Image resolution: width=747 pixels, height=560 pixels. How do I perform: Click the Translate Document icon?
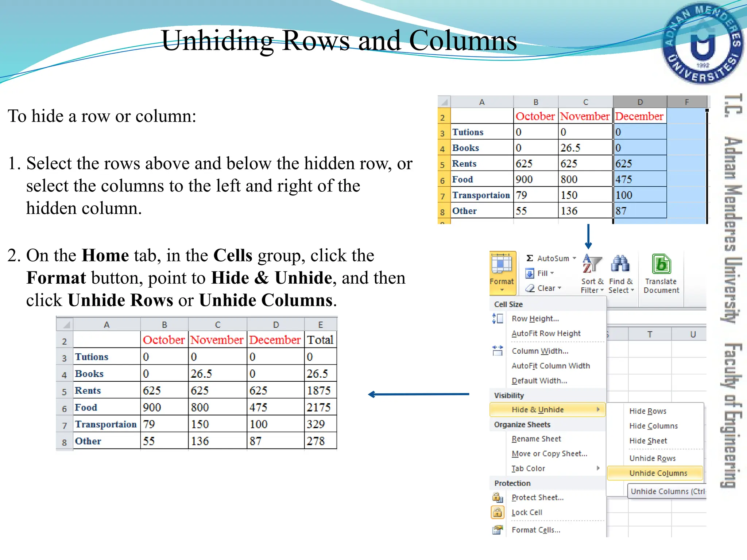coord(661,264)
